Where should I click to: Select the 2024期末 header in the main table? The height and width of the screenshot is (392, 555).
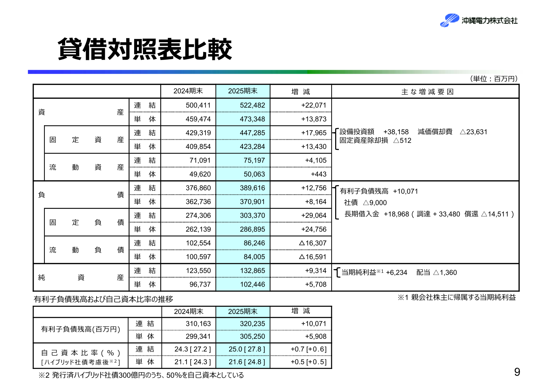[188, 91]
